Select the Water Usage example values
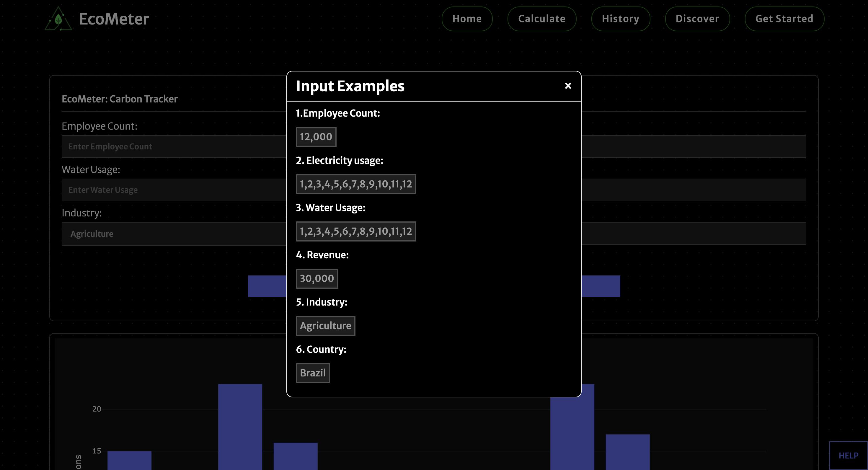The image size is (868, 470). tap(355, 231)
